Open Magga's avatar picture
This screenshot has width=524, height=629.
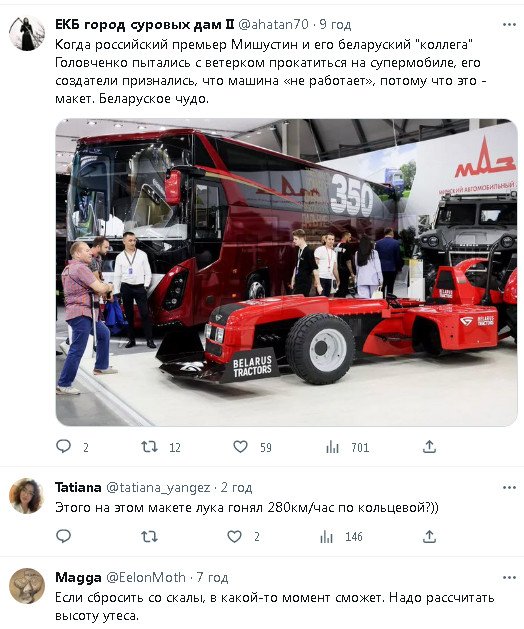[x=26, y=586]
